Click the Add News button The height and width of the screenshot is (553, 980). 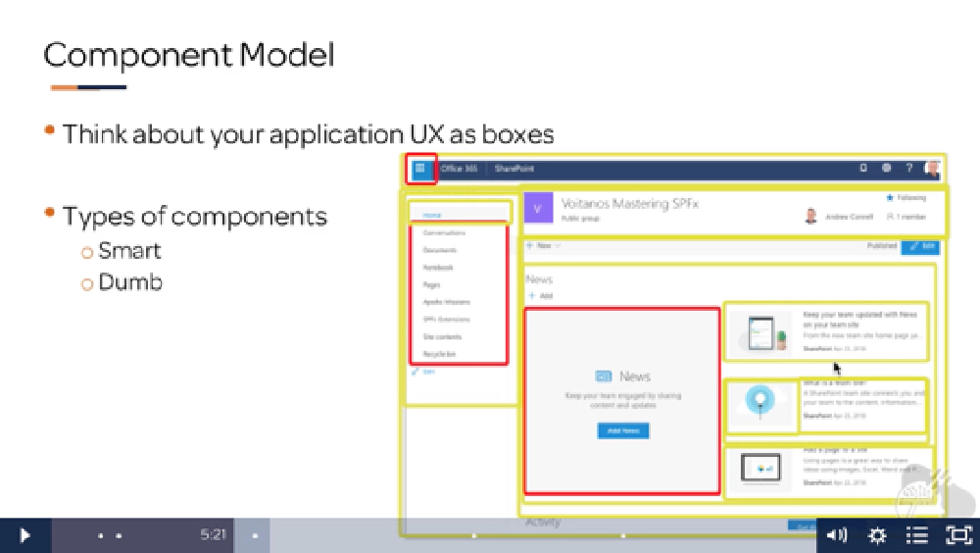pyautogui.click(x=623, y=430)
